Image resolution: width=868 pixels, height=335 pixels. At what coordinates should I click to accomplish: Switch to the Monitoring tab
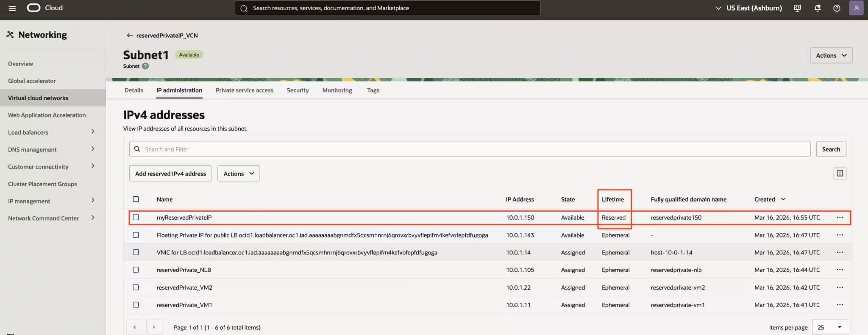tap(337, 90)
